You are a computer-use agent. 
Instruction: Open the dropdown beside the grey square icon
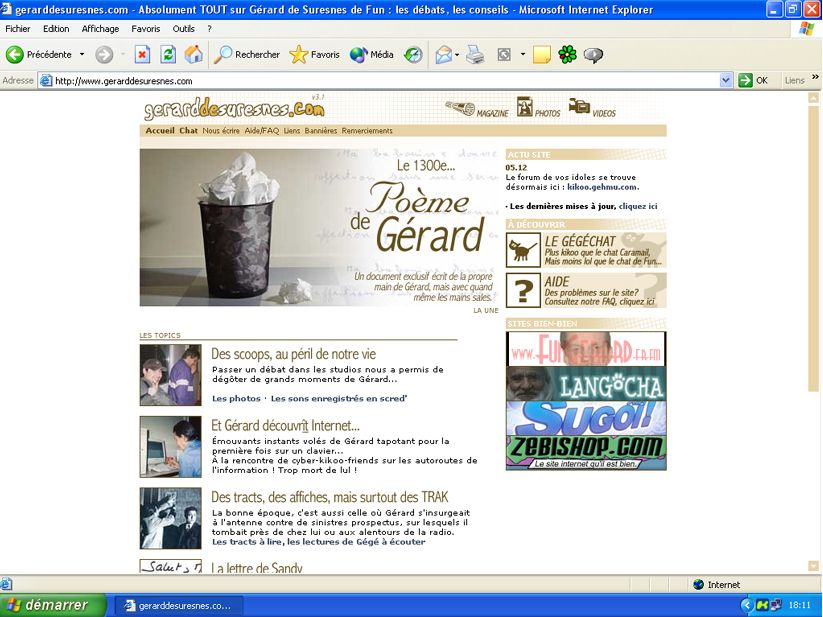point(522,55)
